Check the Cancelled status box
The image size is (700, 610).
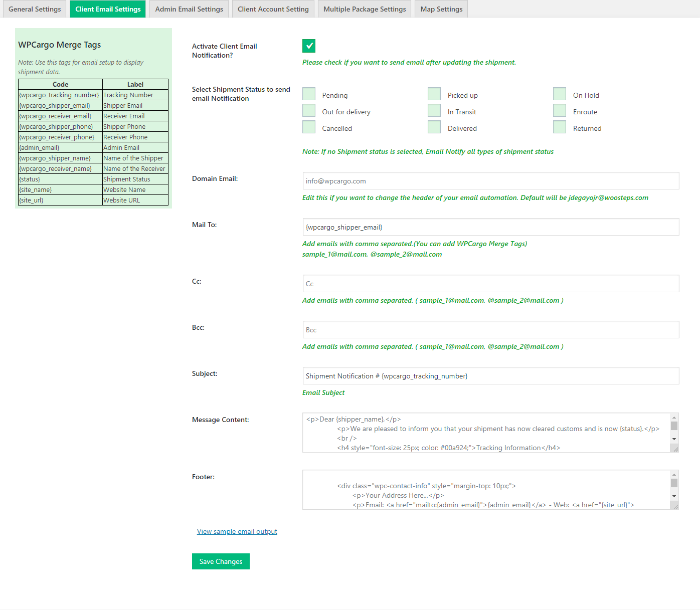point(309,127)
